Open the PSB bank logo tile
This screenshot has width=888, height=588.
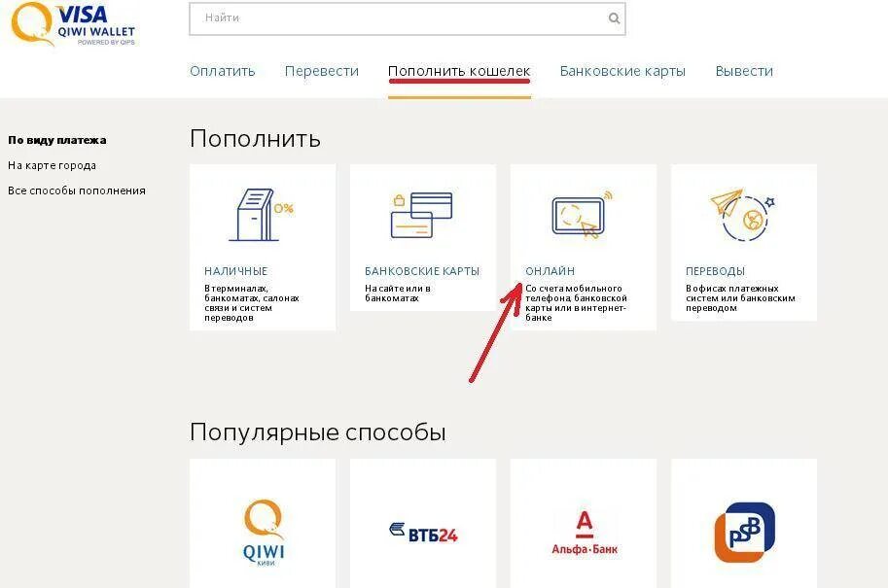pos(744,523)
